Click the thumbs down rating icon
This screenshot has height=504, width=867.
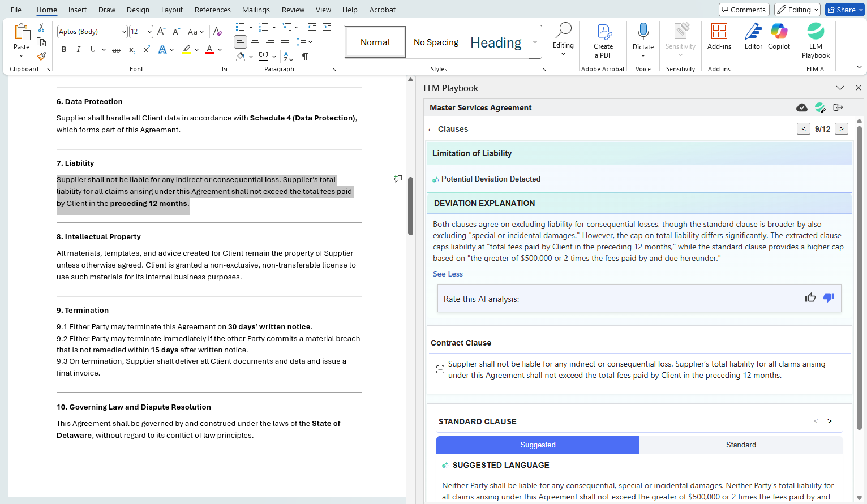tap(829, 298)
